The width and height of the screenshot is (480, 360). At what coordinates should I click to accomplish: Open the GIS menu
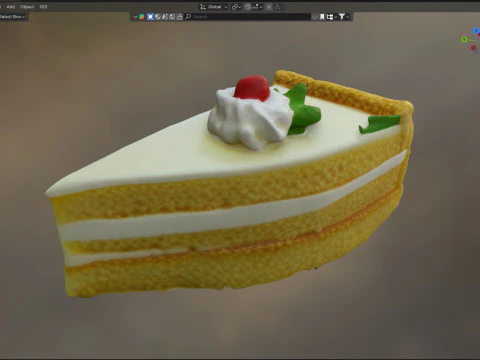pyautogui.click(x=43, y=7)
